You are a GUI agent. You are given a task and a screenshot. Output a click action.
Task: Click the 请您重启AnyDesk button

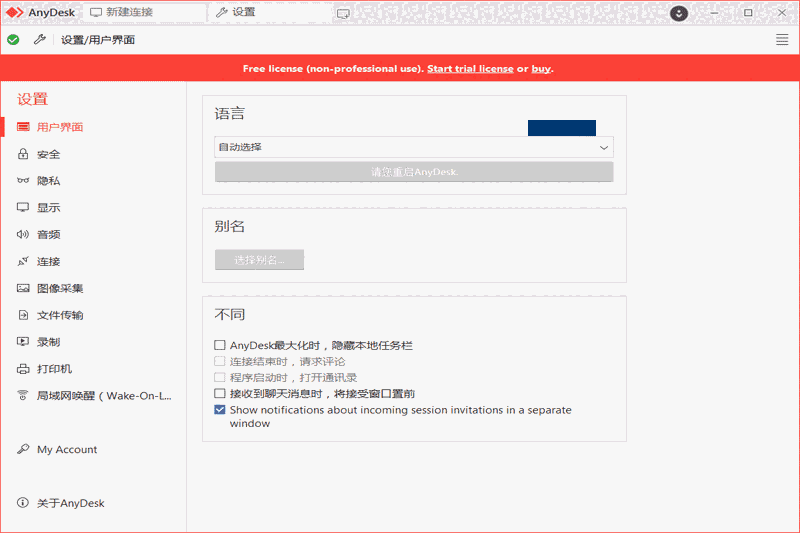coord(414,172)
